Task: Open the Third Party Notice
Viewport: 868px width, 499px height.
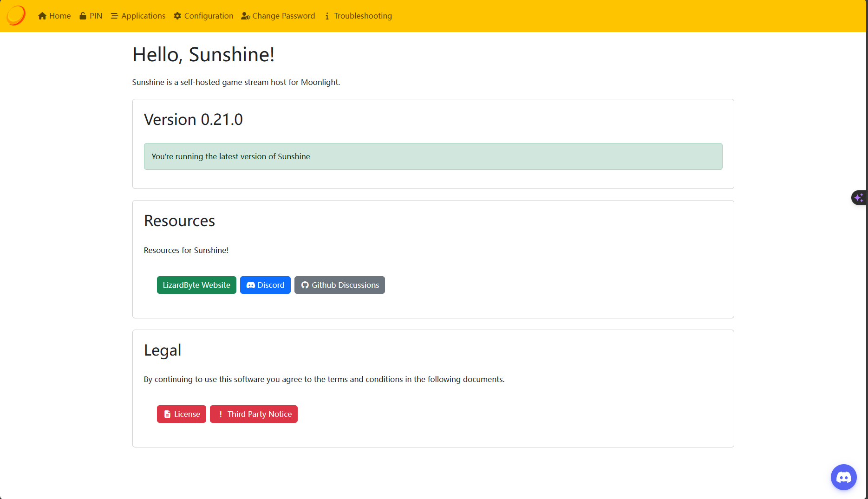Action: [x=254, y=414]
